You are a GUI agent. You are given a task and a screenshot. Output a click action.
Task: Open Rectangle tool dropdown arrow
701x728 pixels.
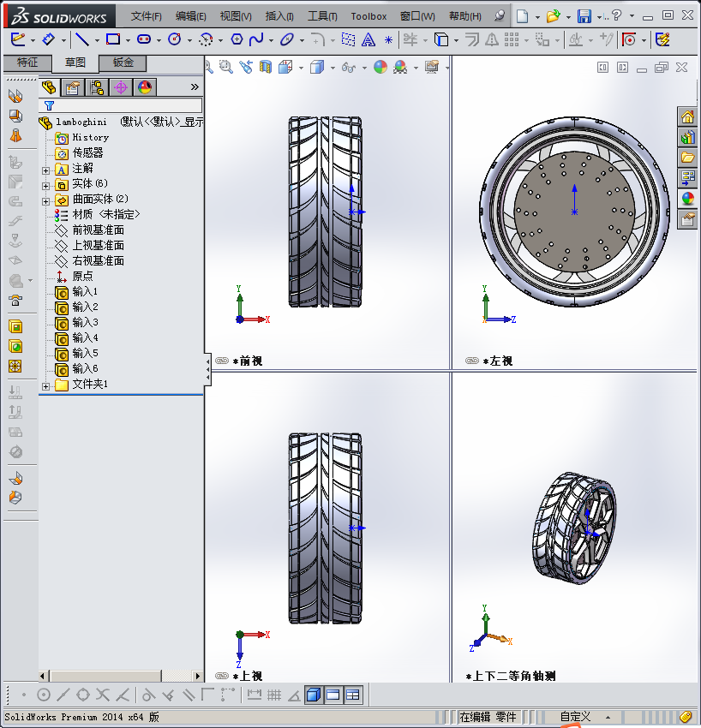point(128,41)
